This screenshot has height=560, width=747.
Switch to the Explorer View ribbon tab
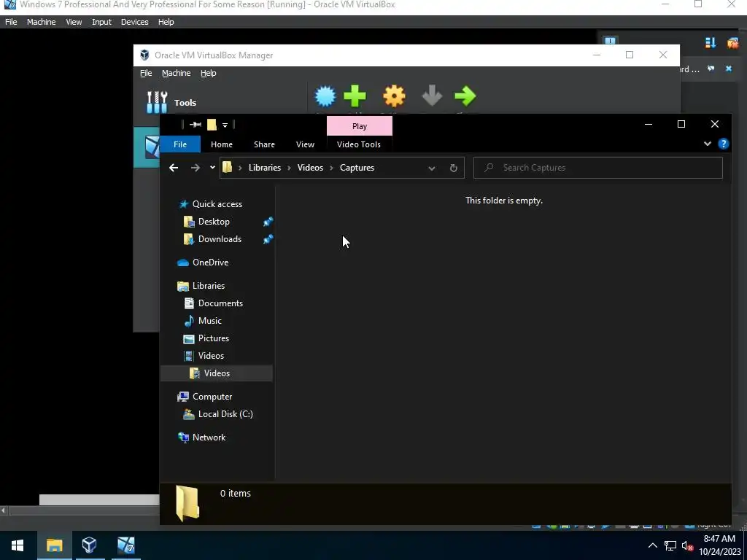306,144
